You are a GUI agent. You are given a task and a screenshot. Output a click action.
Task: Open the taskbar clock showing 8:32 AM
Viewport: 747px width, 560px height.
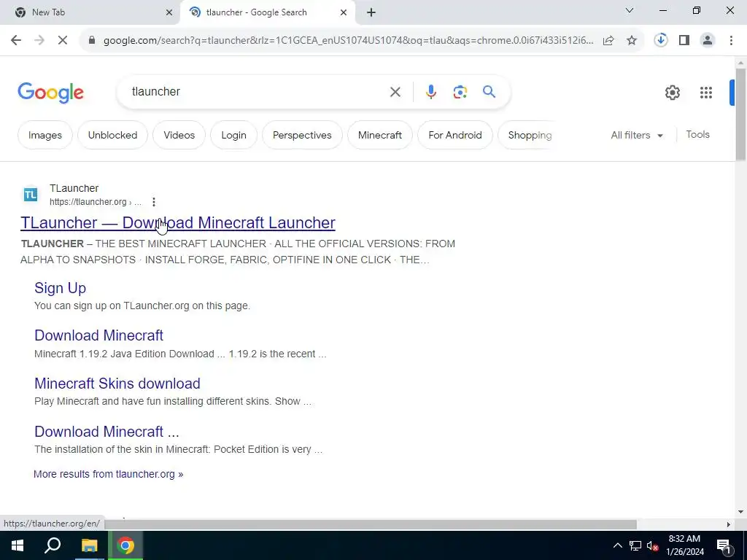684,545
